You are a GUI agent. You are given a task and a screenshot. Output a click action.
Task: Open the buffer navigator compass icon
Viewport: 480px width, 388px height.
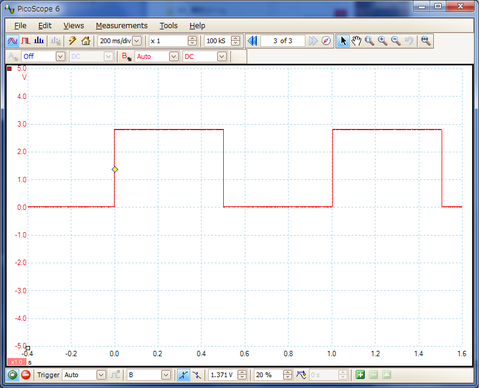pos(326,41)
